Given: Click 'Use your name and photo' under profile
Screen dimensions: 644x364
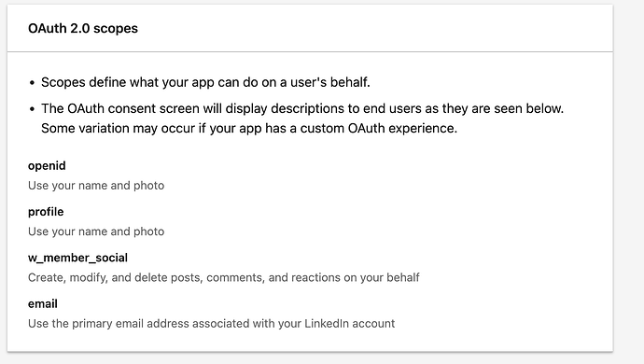Looking at the screenshot, I should tap(96, 231).
